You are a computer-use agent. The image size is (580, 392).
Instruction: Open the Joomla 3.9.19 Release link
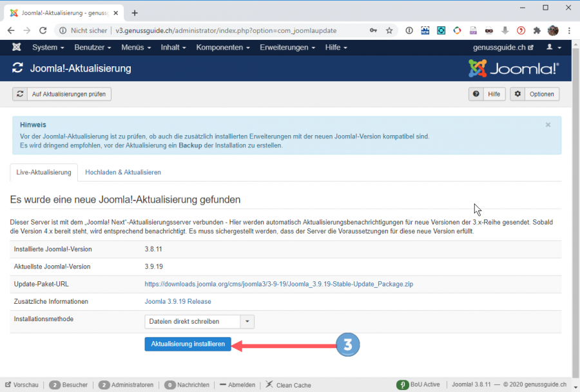pos(178,301)
